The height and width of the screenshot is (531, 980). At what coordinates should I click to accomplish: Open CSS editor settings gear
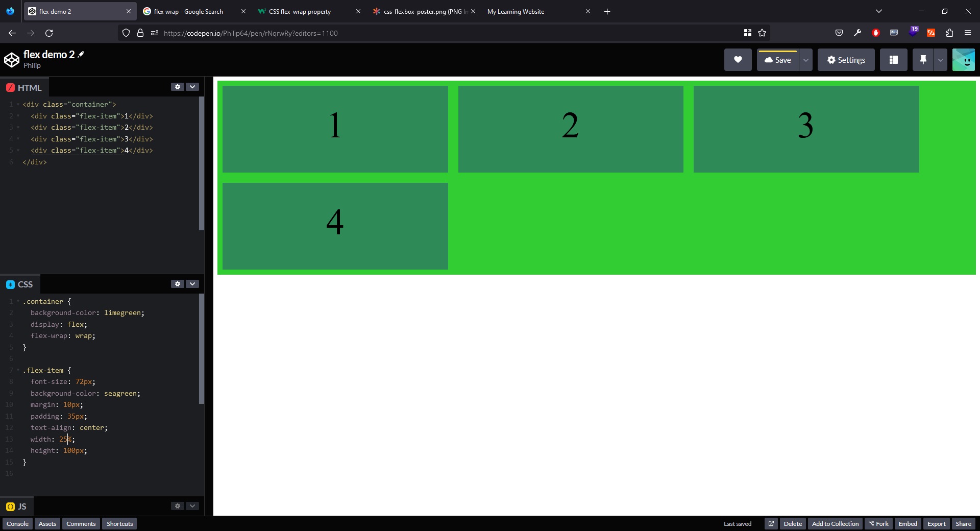pyautogui.click(x=178, y=284)
